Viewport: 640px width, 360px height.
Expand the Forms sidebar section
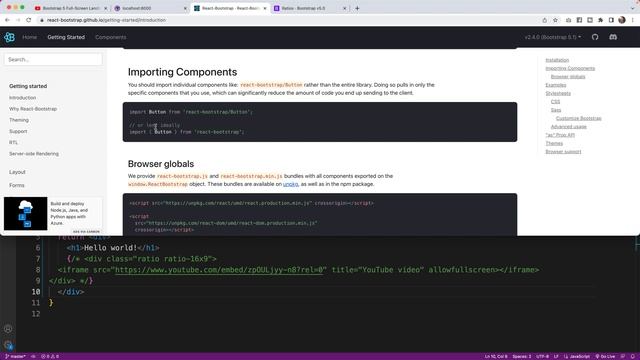[x=17, y=185]
